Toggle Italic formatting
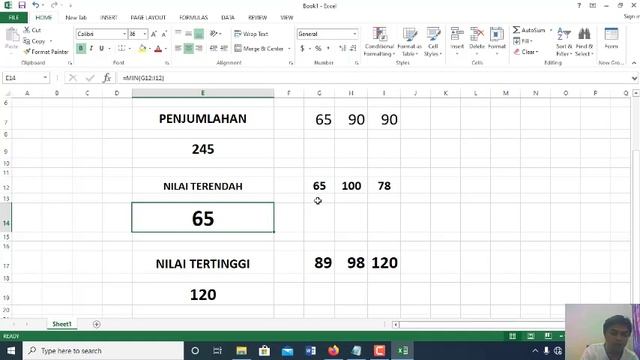This screenshot has width=640, height=360. coord(91,49)
